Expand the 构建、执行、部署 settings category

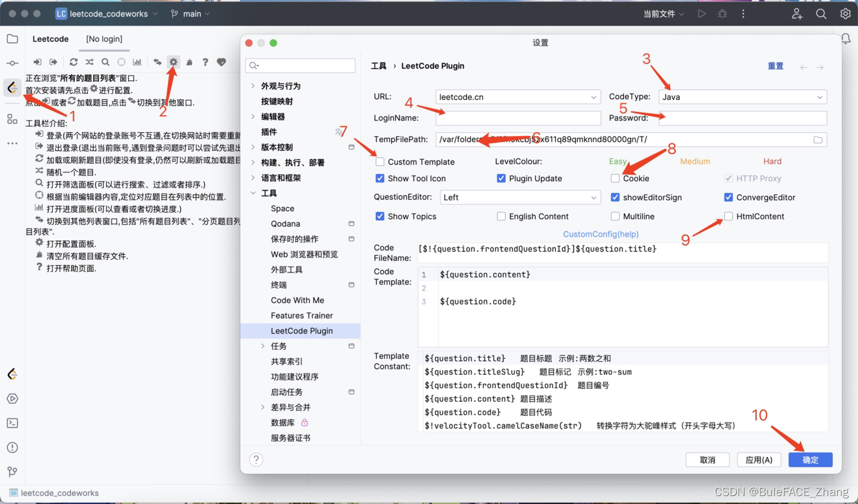[253, 162]
